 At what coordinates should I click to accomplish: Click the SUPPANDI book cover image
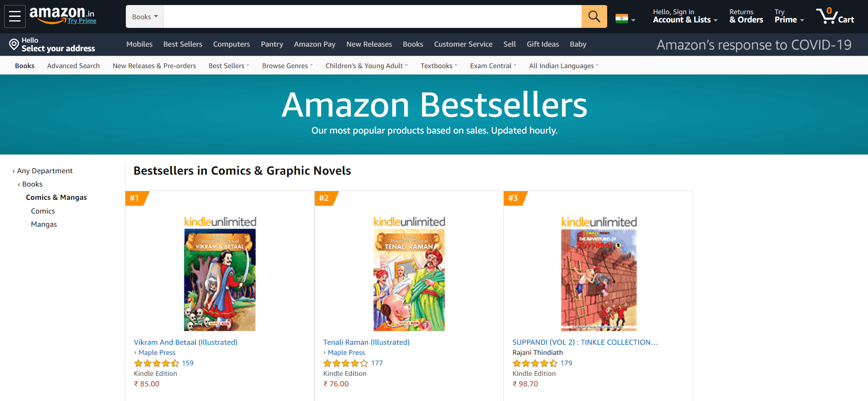coord(598,279)
